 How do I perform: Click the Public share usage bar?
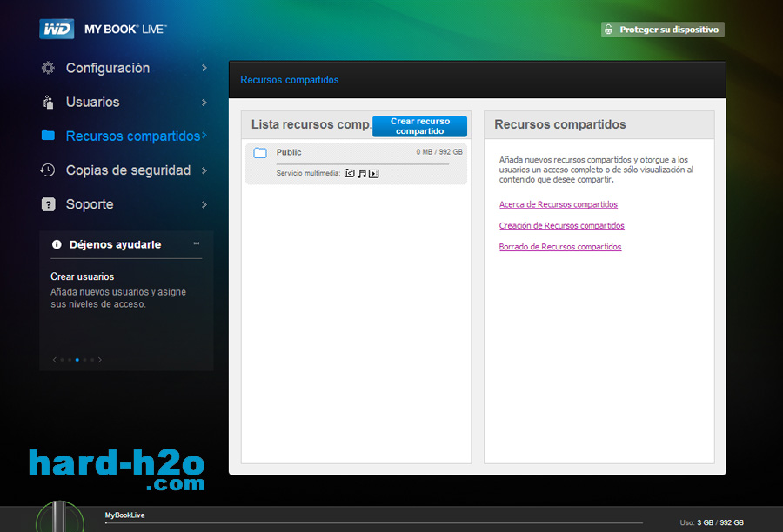click(x=363, y=163)
